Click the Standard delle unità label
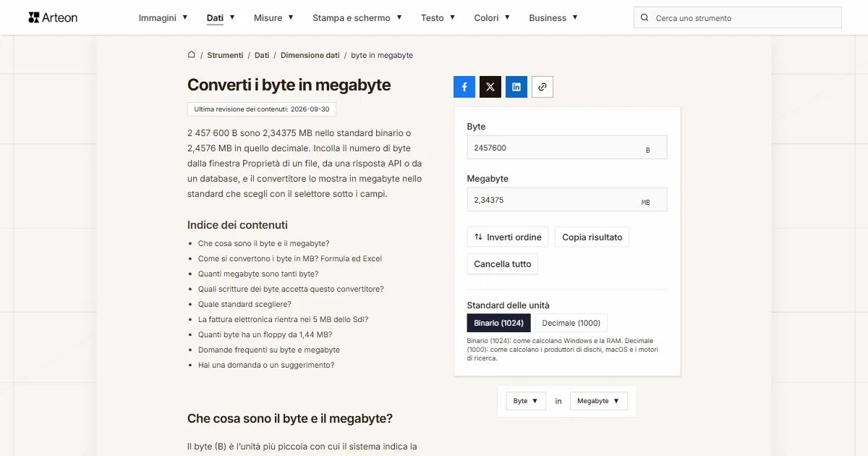 pyautogui.click(x=508, y=305)
